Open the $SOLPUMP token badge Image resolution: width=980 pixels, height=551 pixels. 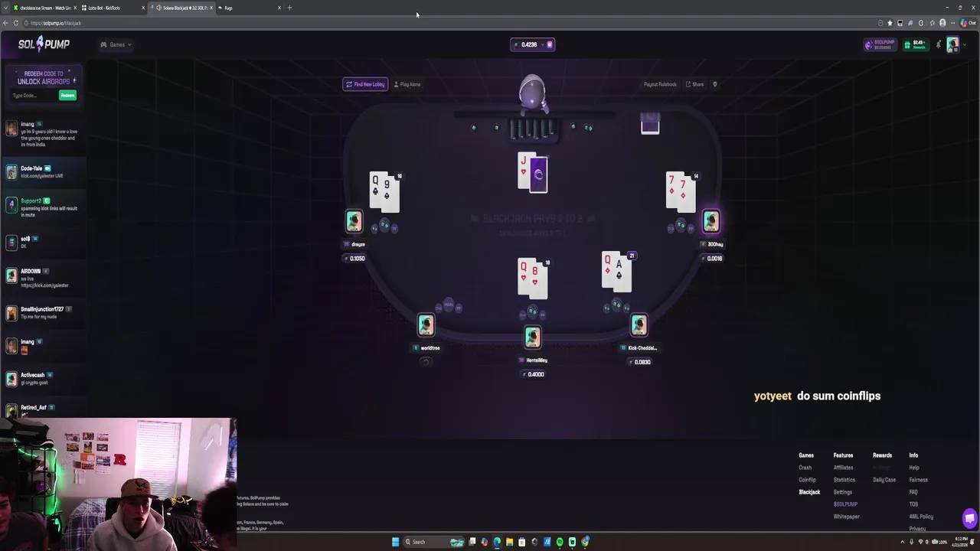click(x=880, y=44)
